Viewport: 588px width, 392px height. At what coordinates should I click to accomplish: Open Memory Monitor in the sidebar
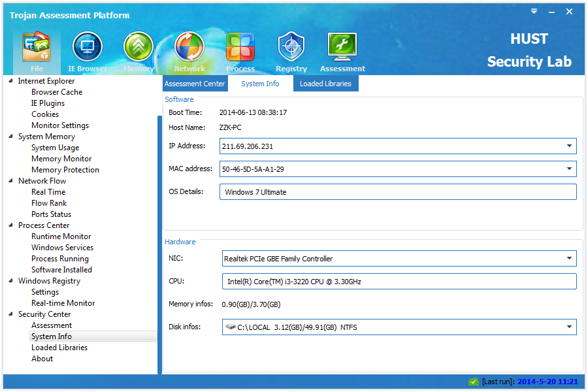61,159
